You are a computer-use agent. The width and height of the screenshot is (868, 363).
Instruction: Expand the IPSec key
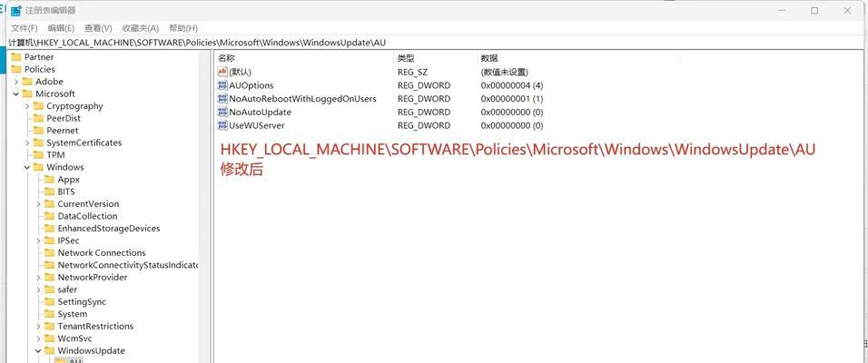(x=38, y=240)
